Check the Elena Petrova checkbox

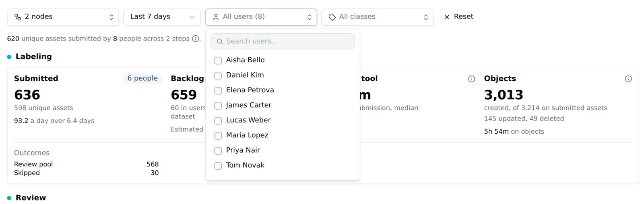218,90
